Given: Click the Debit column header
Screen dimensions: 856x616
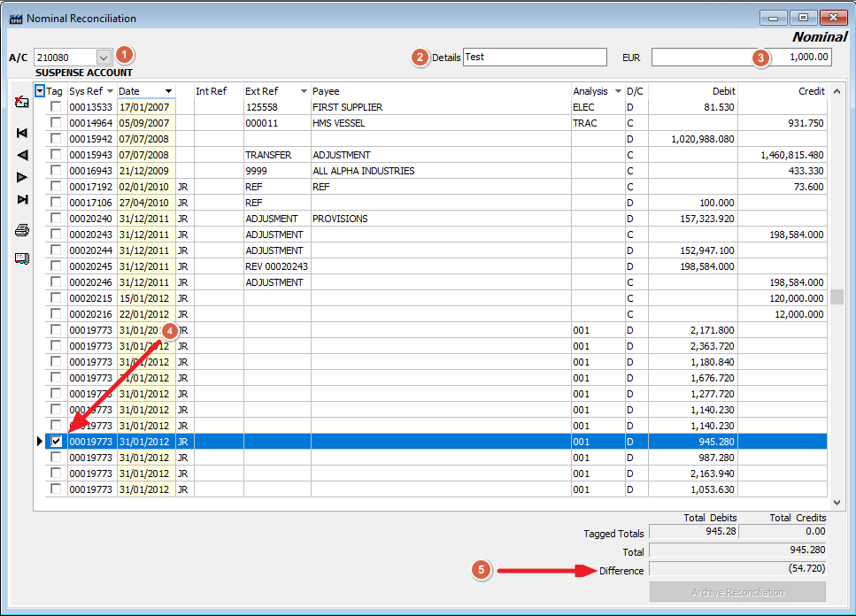Looking at the screenshot, I should click(724, 91).
